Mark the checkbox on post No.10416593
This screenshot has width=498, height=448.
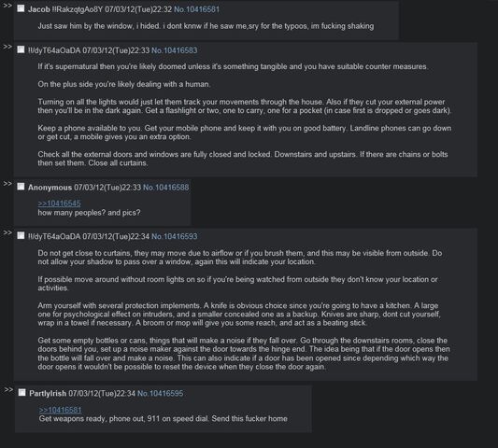click(21, 235)
